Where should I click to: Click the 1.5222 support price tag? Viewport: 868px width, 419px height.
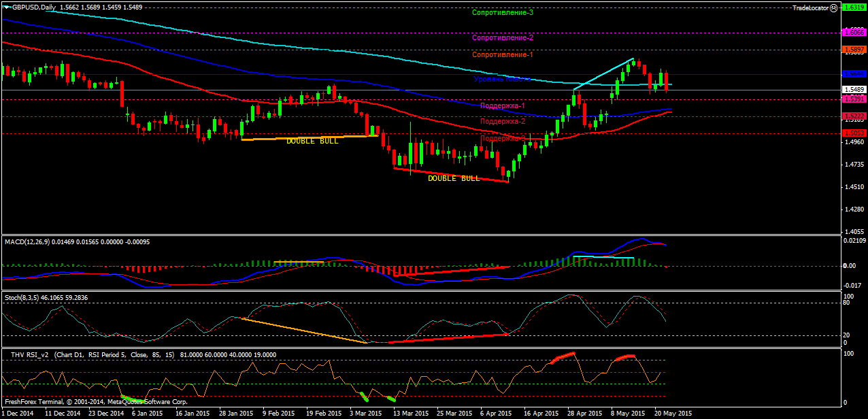pos(853,116)
